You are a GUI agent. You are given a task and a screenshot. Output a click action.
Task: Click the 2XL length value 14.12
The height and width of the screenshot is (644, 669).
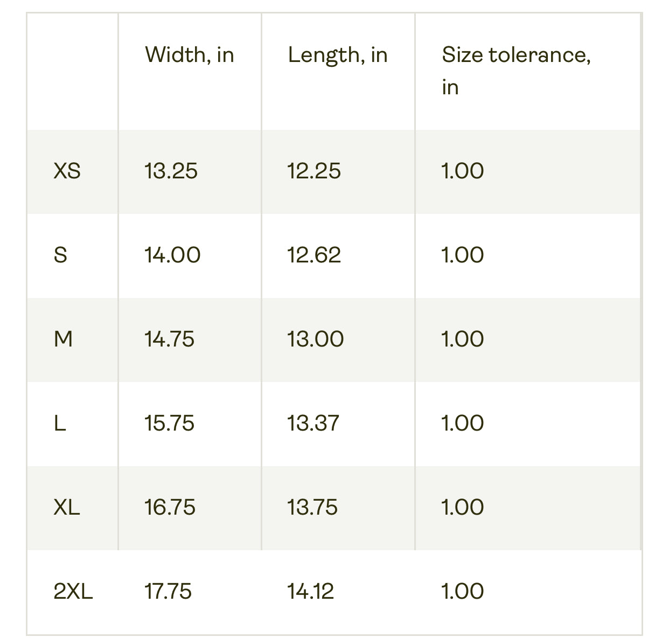(x=310, y=591)
